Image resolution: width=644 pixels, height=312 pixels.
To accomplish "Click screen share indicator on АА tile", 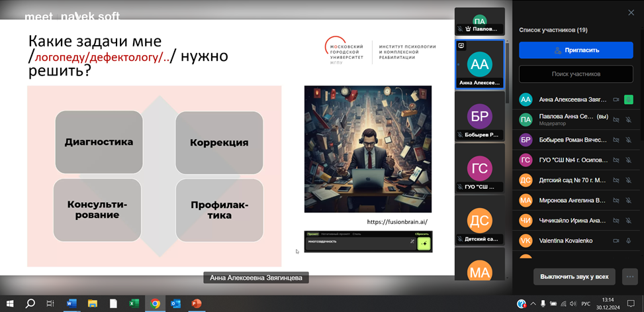I will click(461, 46).
